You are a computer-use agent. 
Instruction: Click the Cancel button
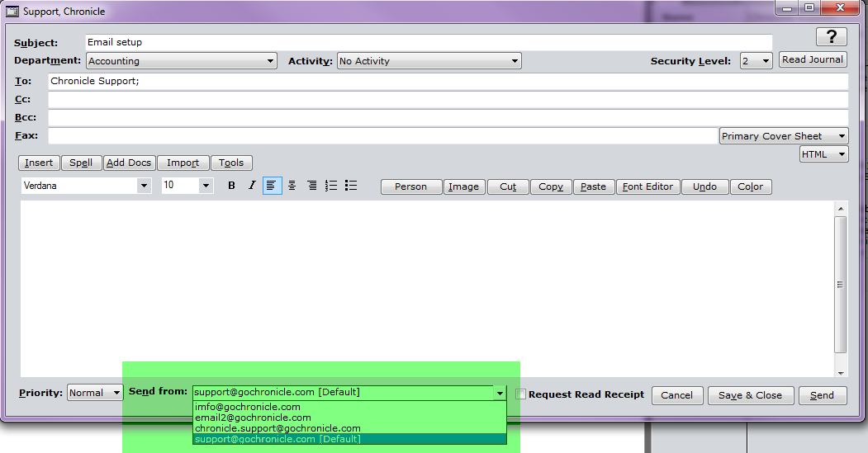[x=677, y=395]
